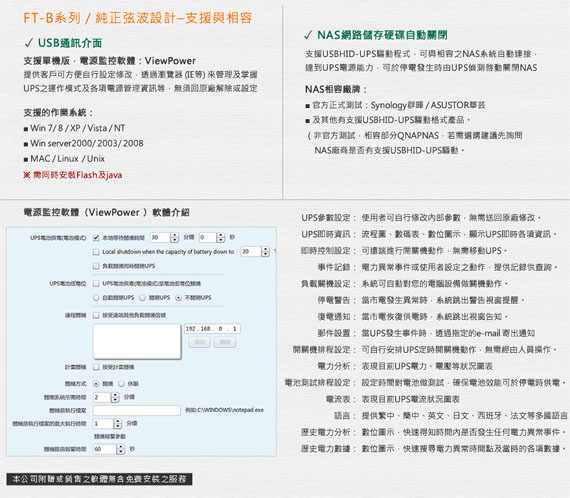Click the 60 seconds alarm time field
This screenshot has width=570, height=498.
[x=105, y=450]
